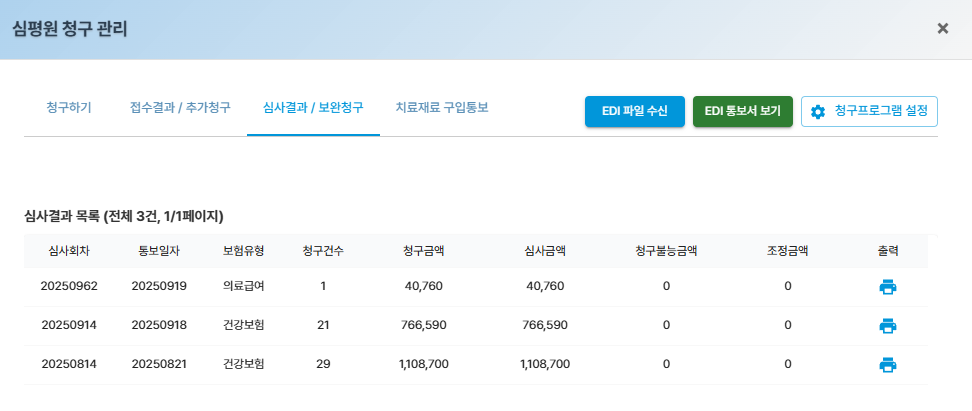This screenshot has width=972, height=411.
Task: Switch to the 청구하기 tab
Action: click(69, 107)
